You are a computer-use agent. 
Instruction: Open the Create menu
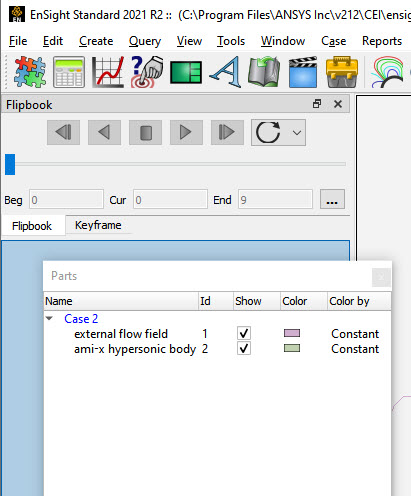click(x=96, y=41)
